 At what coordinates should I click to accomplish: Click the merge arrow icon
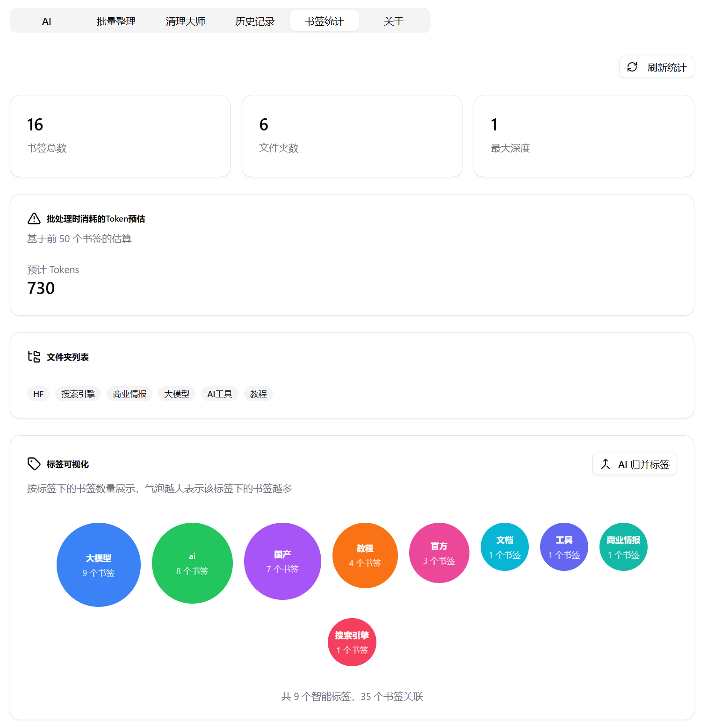tap(606, 464)
